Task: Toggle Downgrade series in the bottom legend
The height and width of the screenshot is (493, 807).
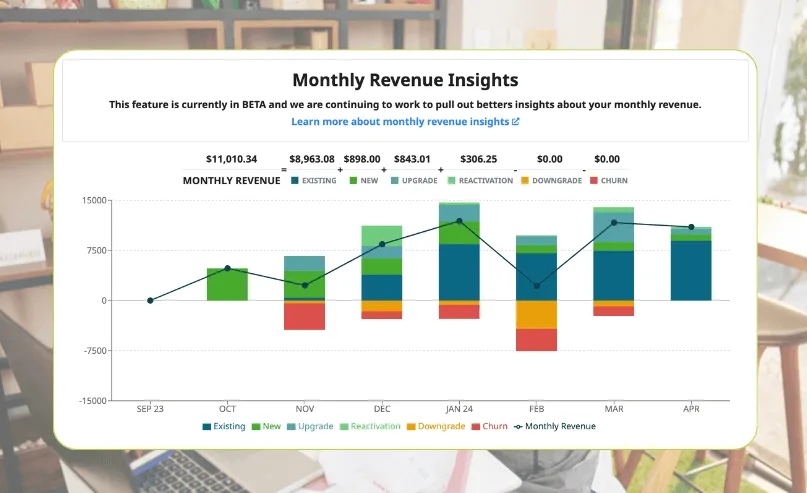Action: point(435,426)
